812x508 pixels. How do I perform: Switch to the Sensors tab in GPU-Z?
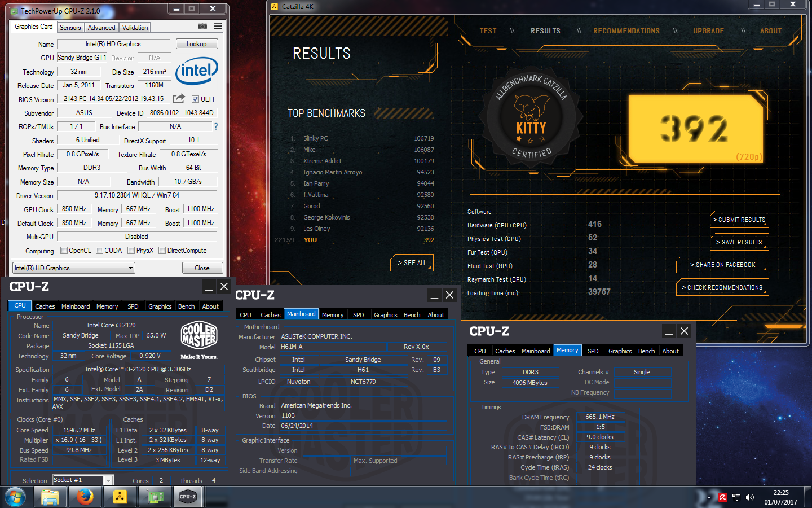point(70,28)
